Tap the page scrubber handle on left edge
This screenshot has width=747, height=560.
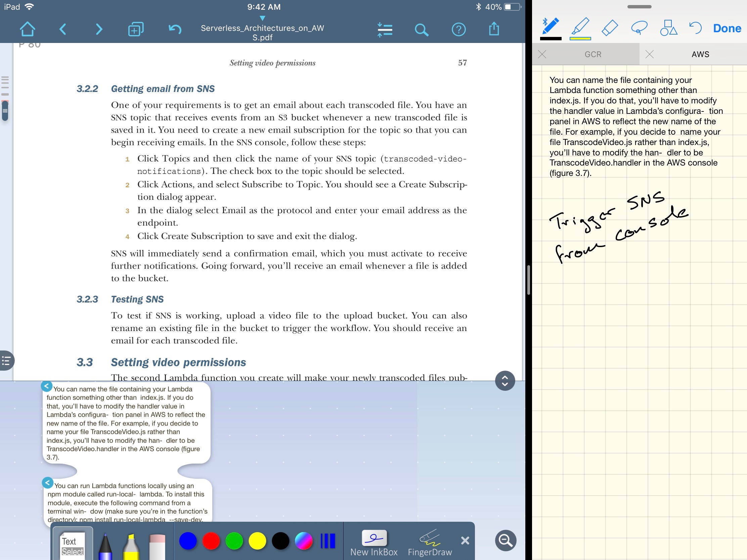click(5, 110)
